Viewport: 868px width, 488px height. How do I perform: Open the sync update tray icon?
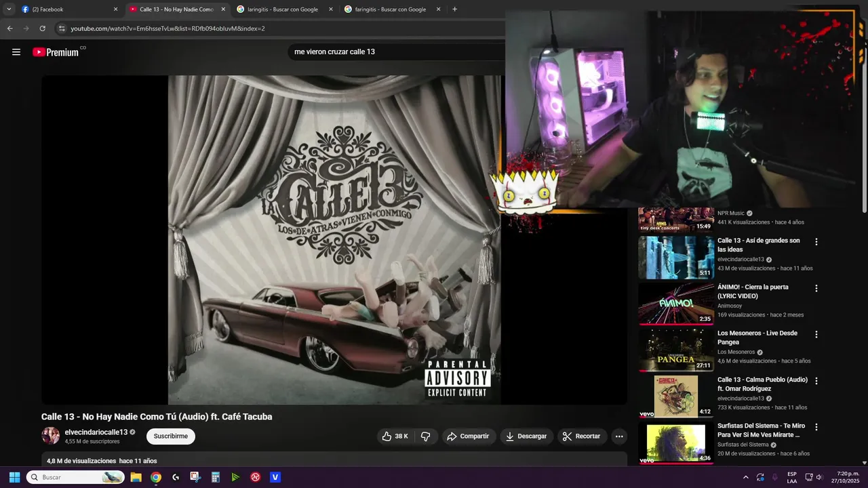(x=760, y=477)
